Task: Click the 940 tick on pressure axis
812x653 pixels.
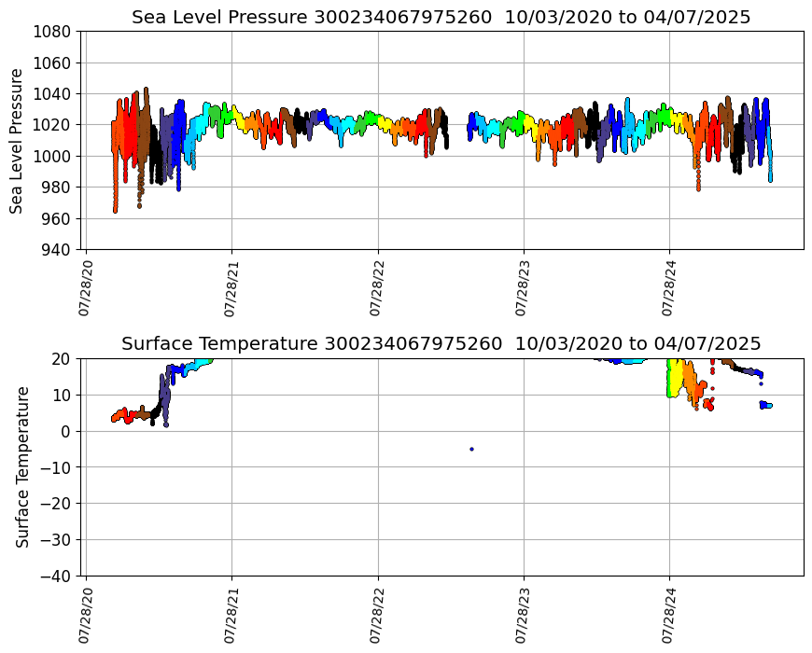Action: [x=59, y=250]
